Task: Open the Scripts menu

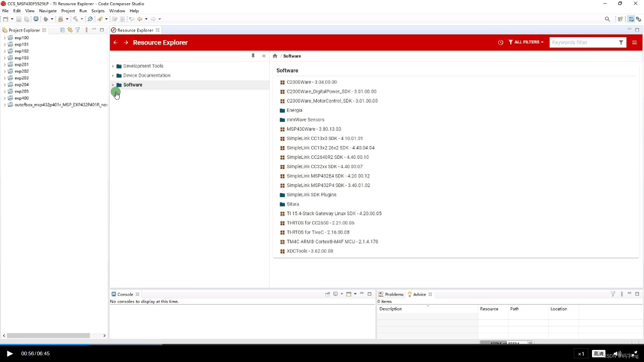Action: pos(98,11)
